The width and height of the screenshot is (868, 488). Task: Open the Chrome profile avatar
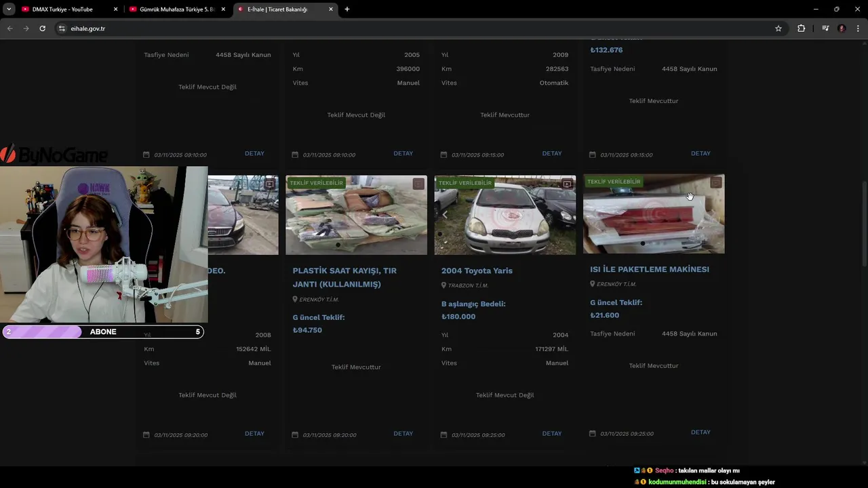pos(842,28)
